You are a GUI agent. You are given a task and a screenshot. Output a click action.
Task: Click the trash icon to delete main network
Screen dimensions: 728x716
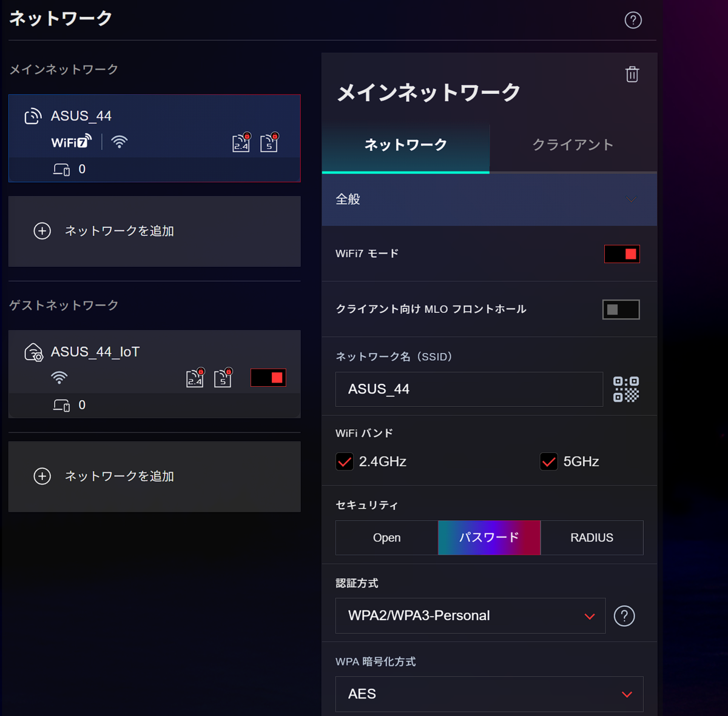[x=632, y=74]
